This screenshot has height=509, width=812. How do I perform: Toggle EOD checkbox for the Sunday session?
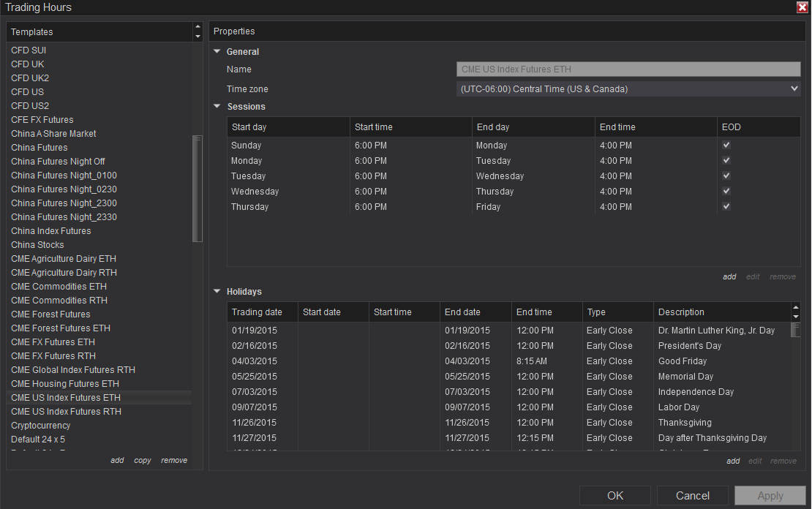[726, 146]
